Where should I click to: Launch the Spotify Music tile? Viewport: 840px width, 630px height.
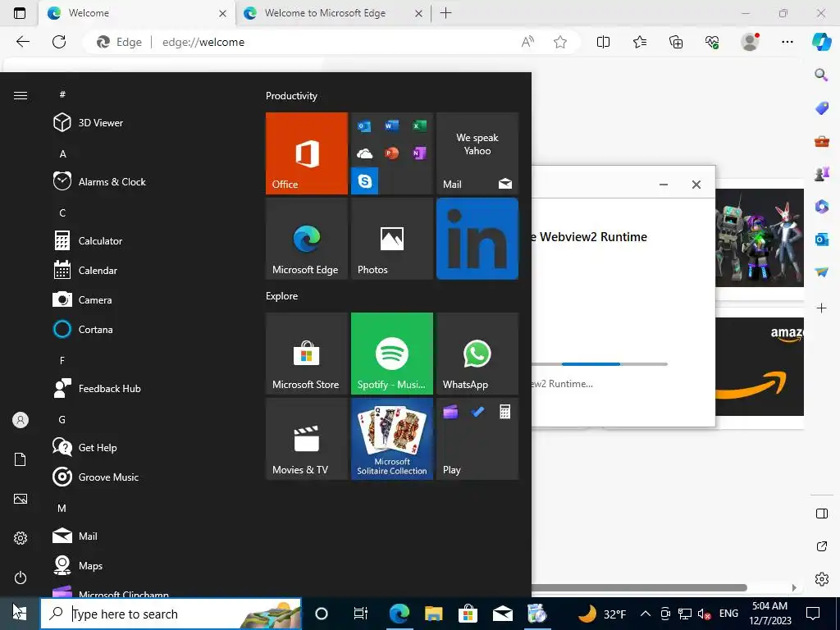click(391, 354)
